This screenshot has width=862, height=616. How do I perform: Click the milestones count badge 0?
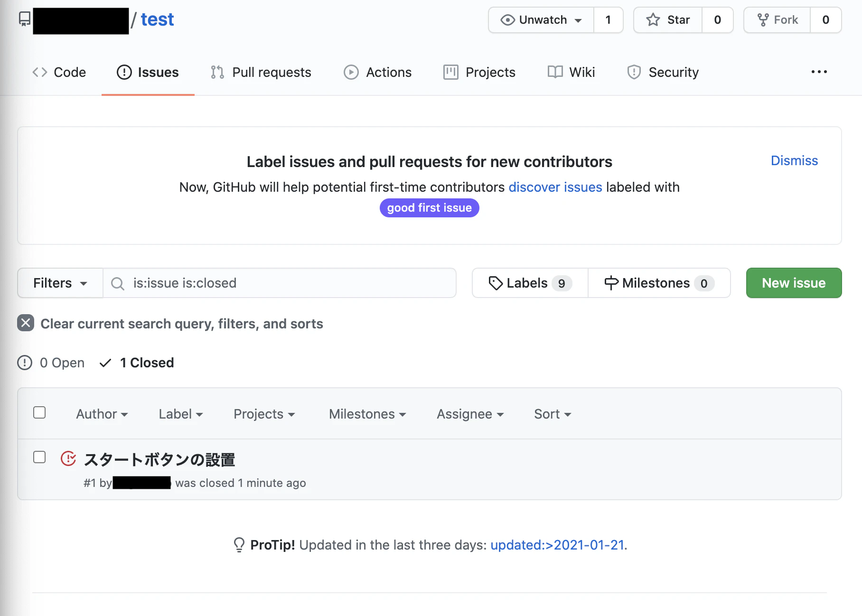click(704, 283)
